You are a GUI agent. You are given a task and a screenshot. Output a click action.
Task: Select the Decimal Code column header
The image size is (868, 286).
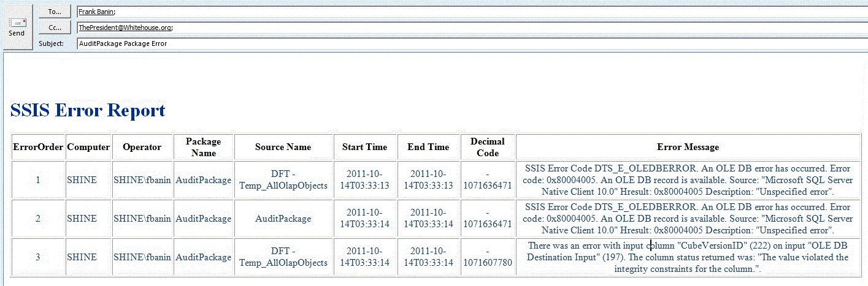[x=487, y=147]
